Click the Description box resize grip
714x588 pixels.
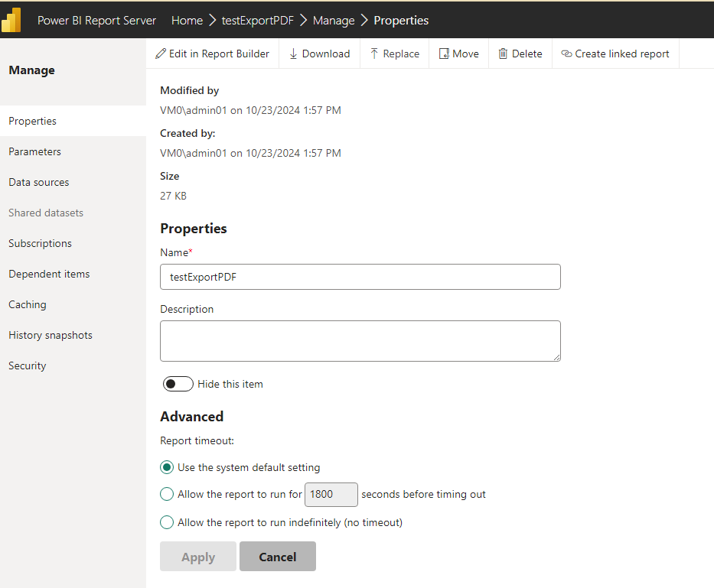point(557,358)
